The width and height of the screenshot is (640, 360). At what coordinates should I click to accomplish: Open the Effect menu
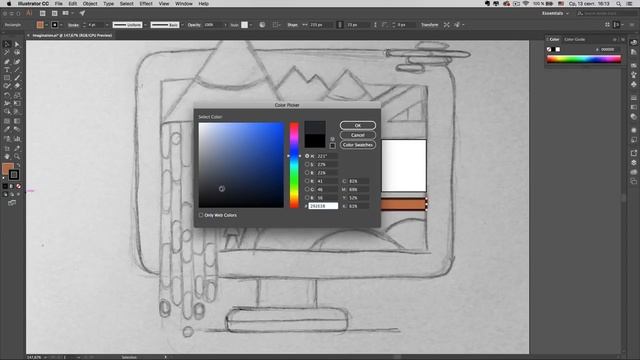[146, 4]
